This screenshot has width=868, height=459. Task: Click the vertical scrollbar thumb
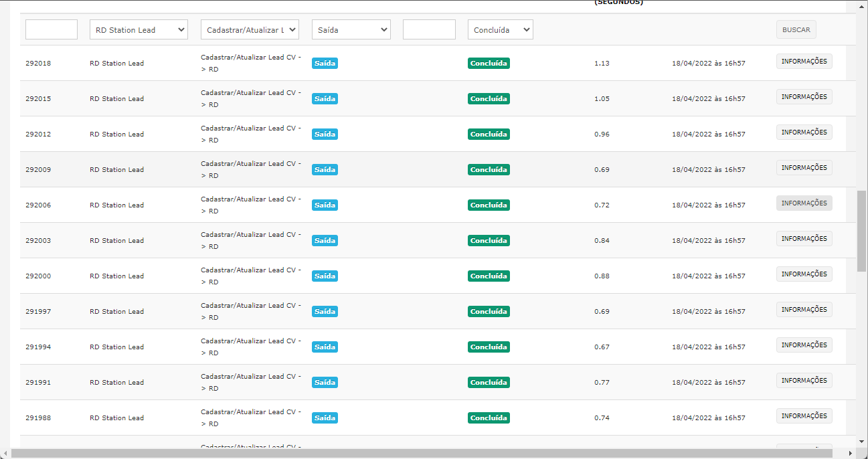pyautogui.click(x=861, y=231)
